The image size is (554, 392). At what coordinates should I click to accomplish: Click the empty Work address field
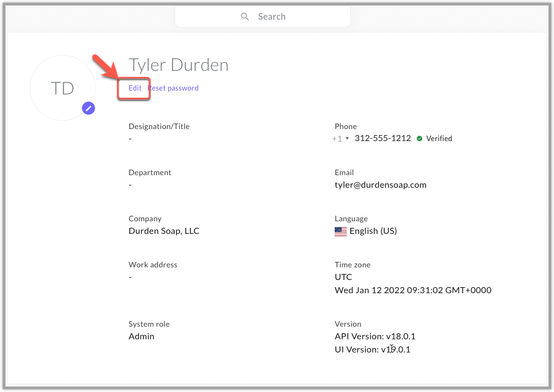coord(130,277)
